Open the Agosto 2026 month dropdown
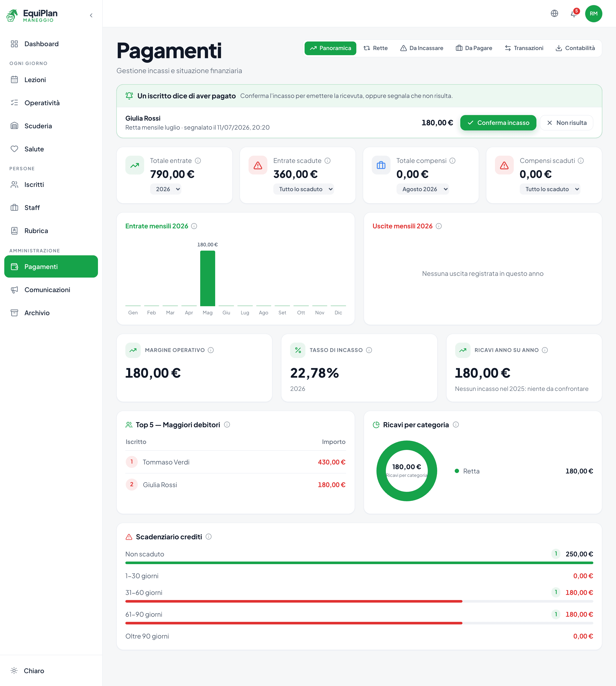616x686 pixels. 423,189
